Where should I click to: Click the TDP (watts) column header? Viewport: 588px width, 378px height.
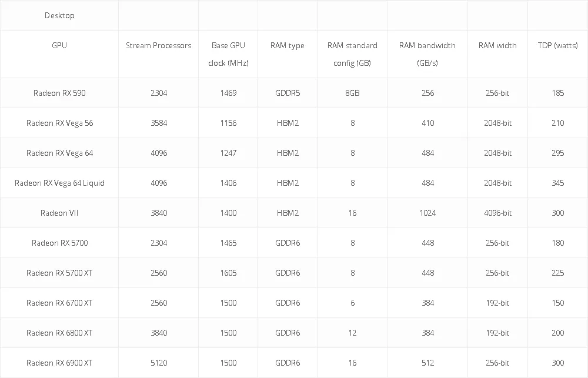coord(557,46)
